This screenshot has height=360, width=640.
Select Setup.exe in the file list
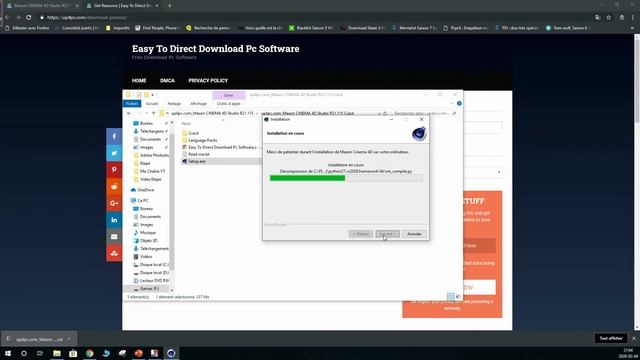tap(197, 161)
